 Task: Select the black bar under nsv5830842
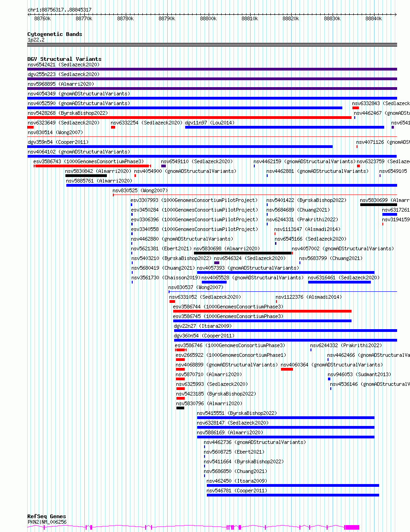tap(86, 176)
